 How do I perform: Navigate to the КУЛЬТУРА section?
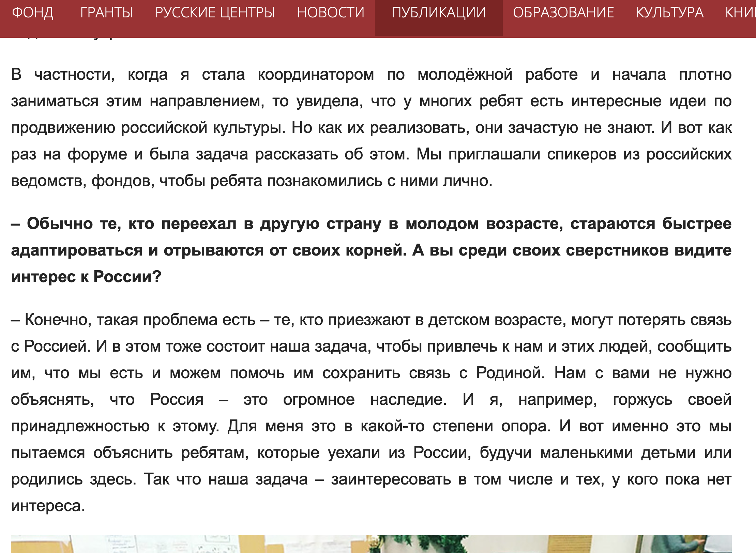click(x=669, y=13)
